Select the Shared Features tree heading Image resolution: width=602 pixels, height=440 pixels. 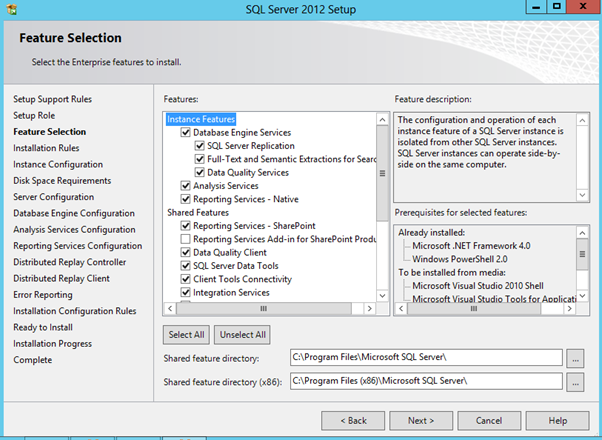pyautogui.click(x=198, y=212)
